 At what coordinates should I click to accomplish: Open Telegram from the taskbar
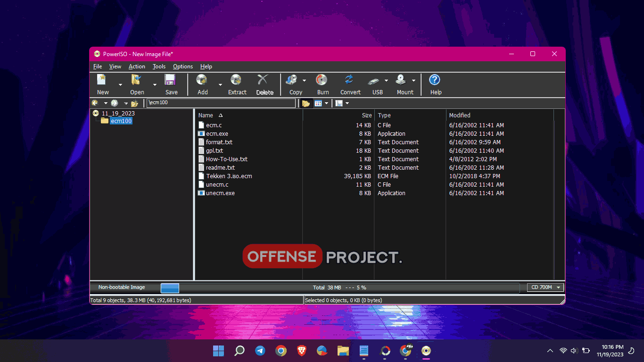tap(260, 351)
